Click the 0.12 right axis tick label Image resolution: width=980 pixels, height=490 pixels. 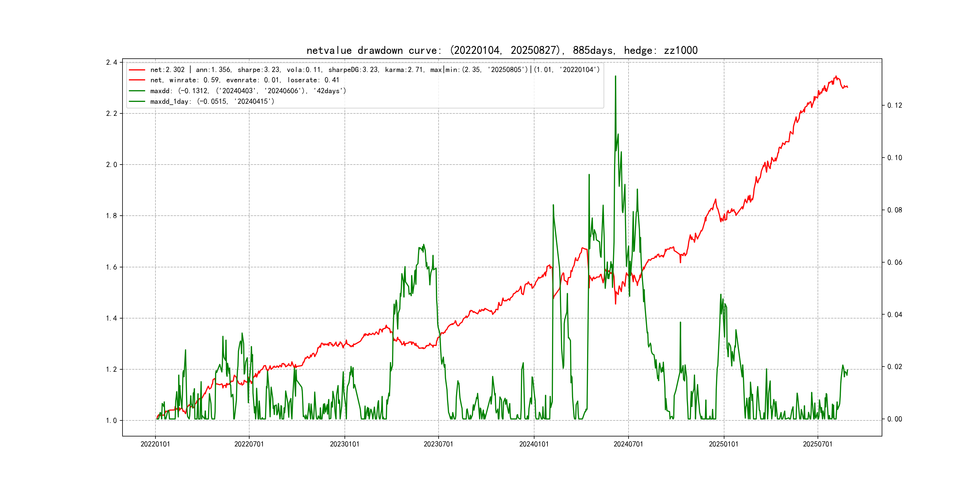(x=894, y=105)
